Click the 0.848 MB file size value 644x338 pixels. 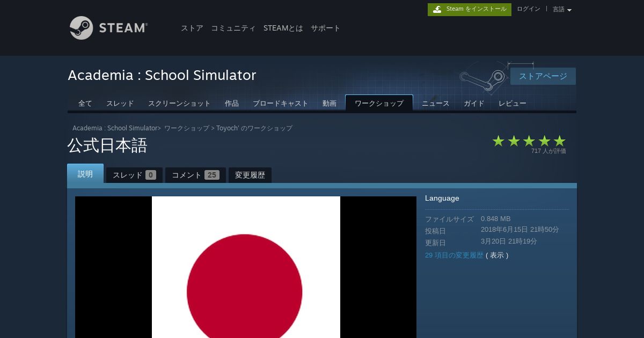click(496, 219)
